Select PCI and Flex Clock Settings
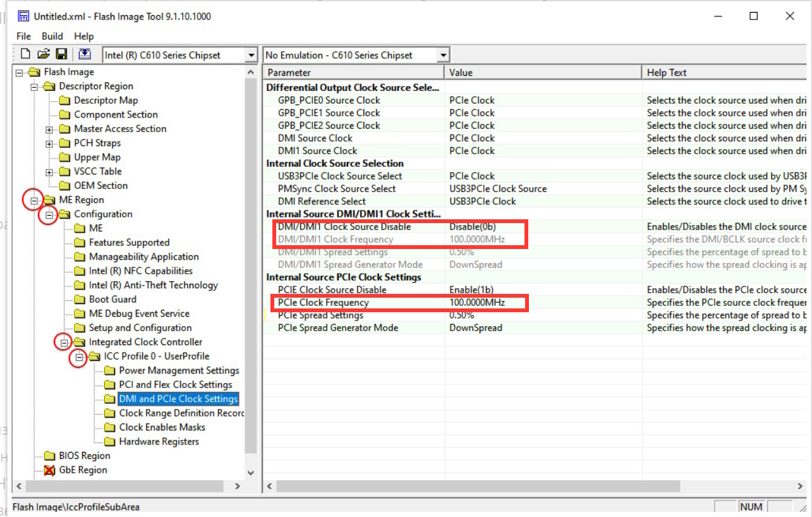 click(x=176, y=385)
